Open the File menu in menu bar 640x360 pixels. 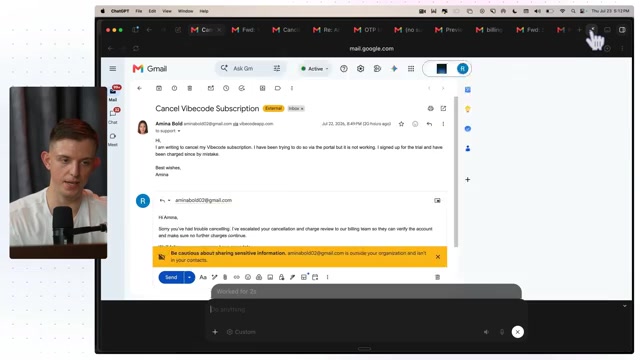(139, 11)
